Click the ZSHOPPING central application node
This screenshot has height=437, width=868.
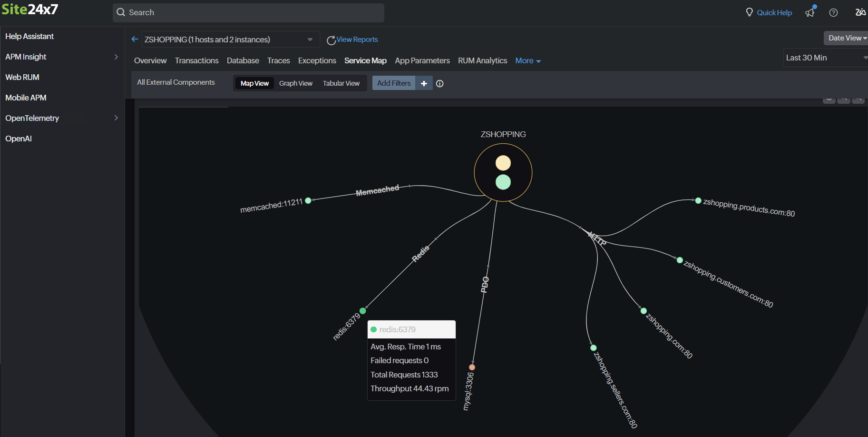[503, 173]
